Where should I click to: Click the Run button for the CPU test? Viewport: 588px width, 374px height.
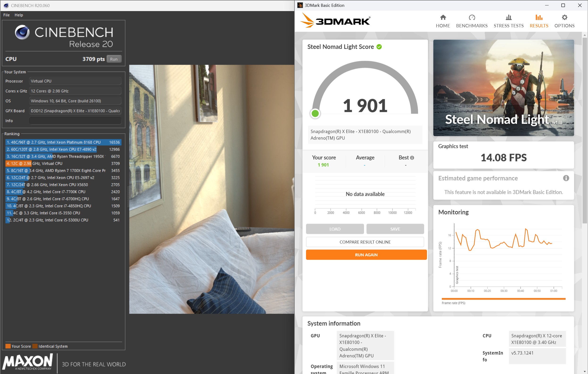pyautogui.click(x=114, y=59)
